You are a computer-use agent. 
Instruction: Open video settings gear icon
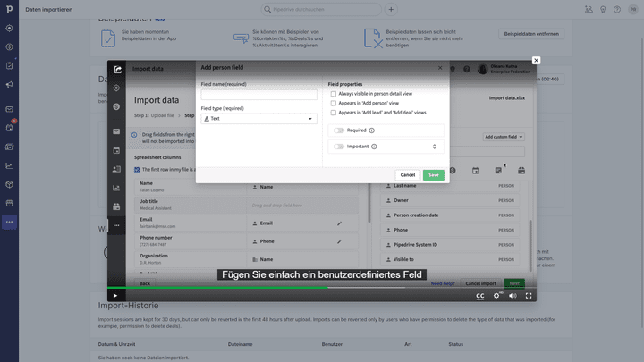coord(497,296)
